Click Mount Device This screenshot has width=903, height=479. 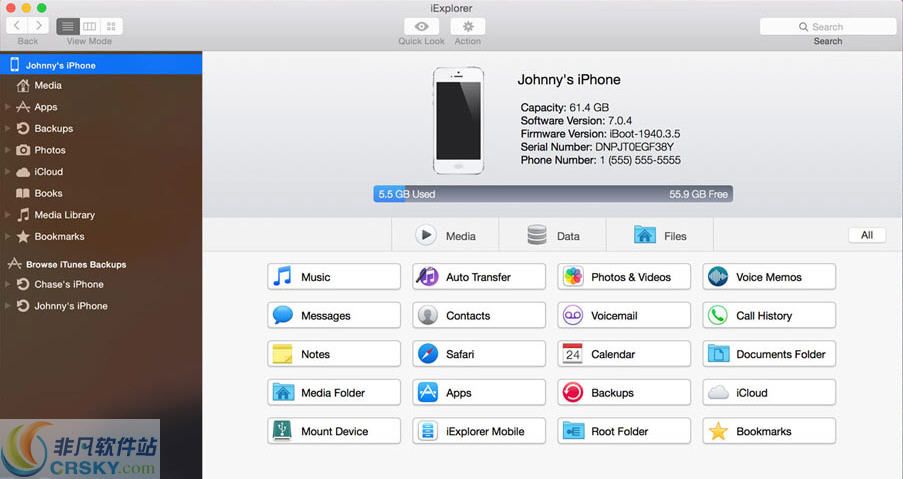[x=333, y=431]
